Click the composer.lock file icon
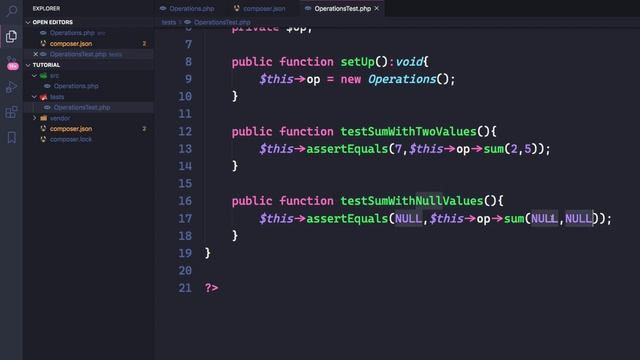640x360 pixels. pos(43,139)
